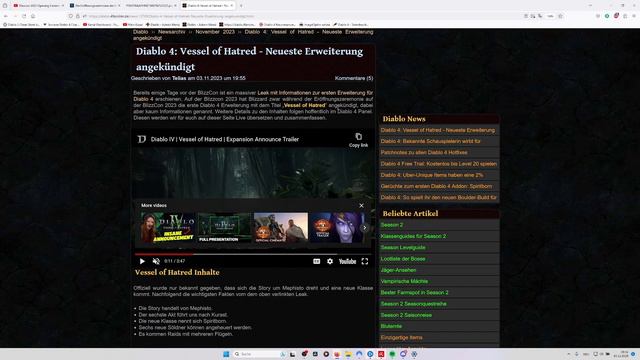Open 'Einzigartige Items' article
This screenshot has height=360, width=640.
point(401,338)
